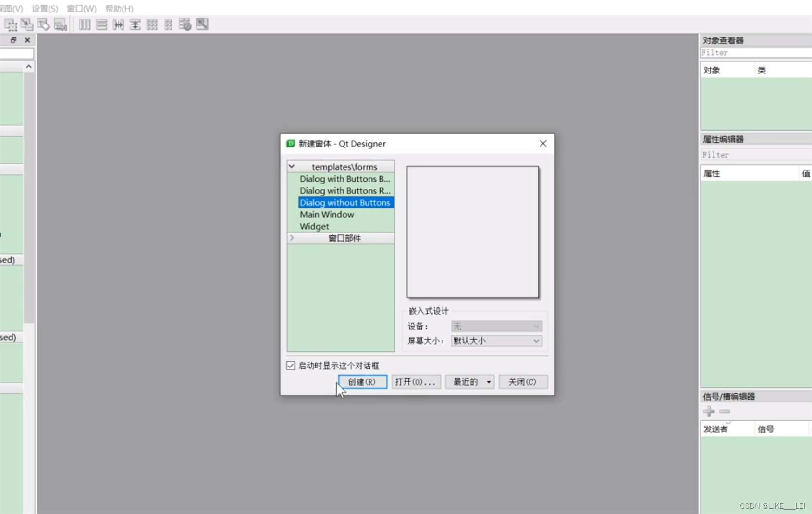Float the left dock panel with restore icon

(13, 40)
